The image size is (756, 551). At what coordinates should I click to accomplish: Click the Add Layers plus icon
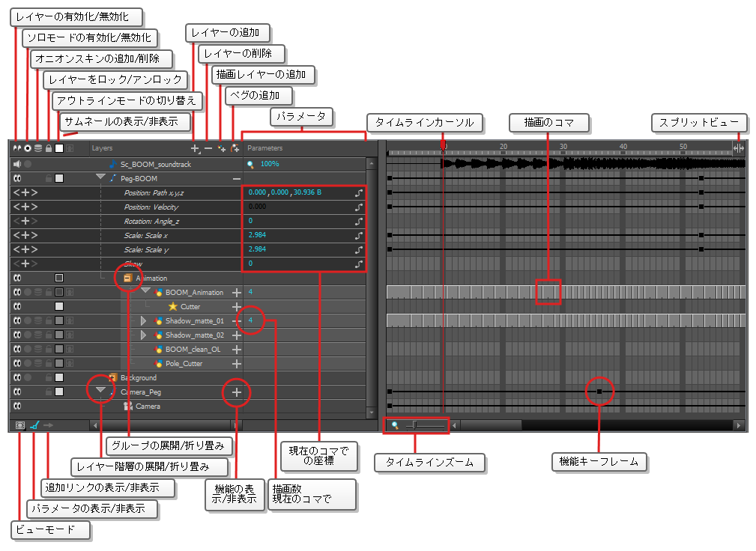(196, 149)
